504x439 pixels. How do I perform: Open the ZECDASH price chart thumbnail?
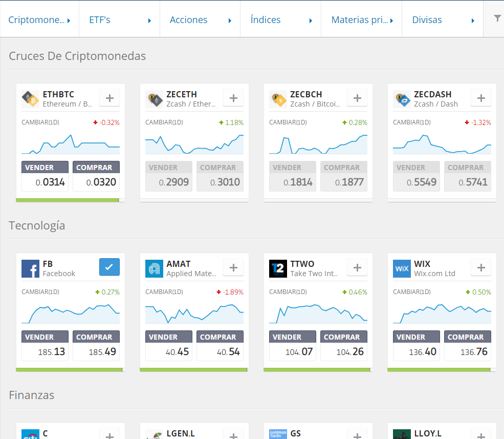pos(442,144)
